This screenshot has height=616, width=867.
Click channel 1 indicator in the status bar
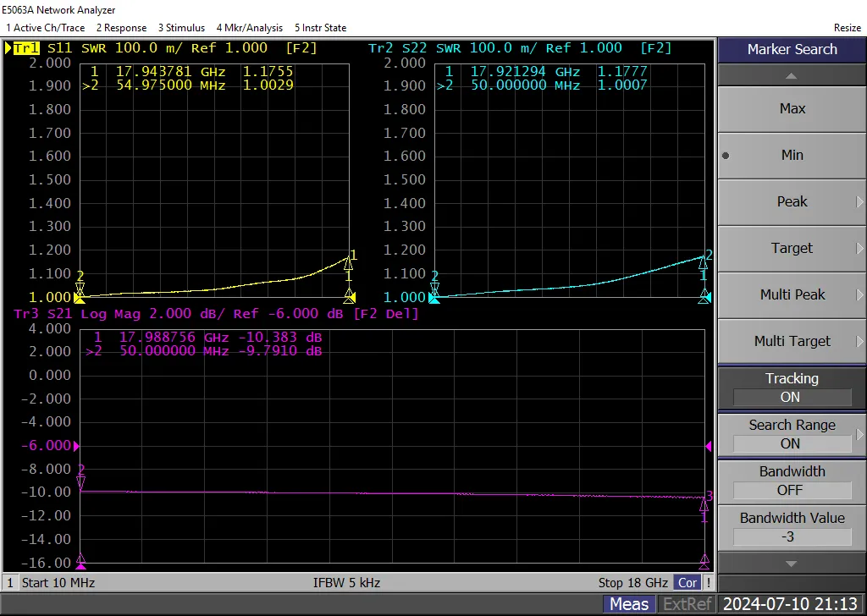(9, 582)
